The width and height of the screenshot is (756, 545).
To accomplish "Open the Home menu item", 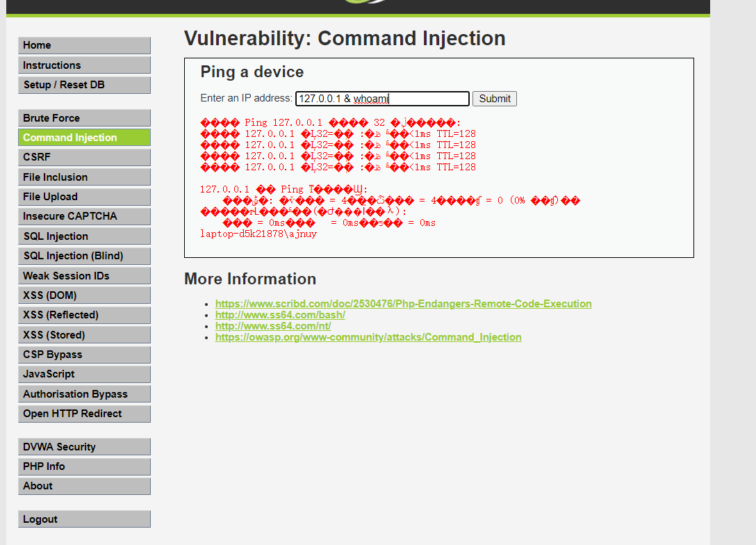I will (x=84, y=45).
